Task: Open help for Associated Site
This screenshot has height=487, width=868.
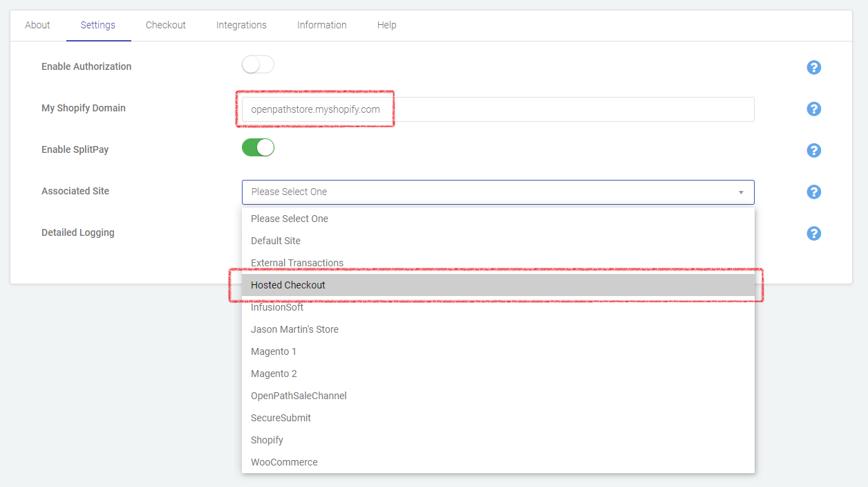Action: 814,192
